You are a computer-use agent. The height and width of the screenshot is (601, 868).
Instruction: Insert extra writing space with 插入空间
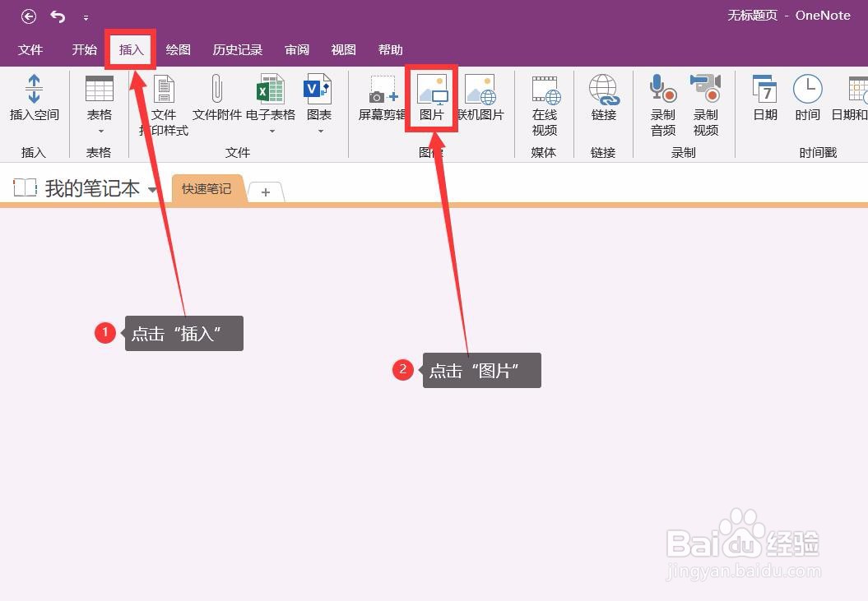34,99
